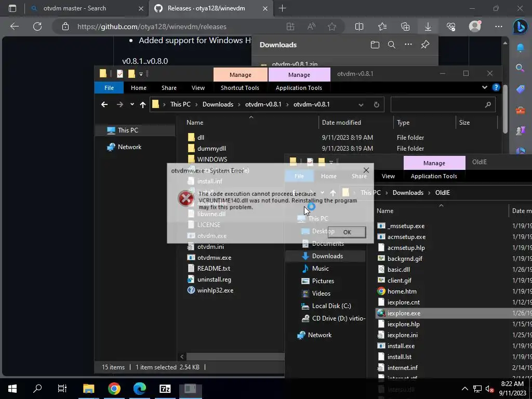This screenshot has height=399, width=532.
Task: Click the Edge address bar URL
Action: (152, 26)
